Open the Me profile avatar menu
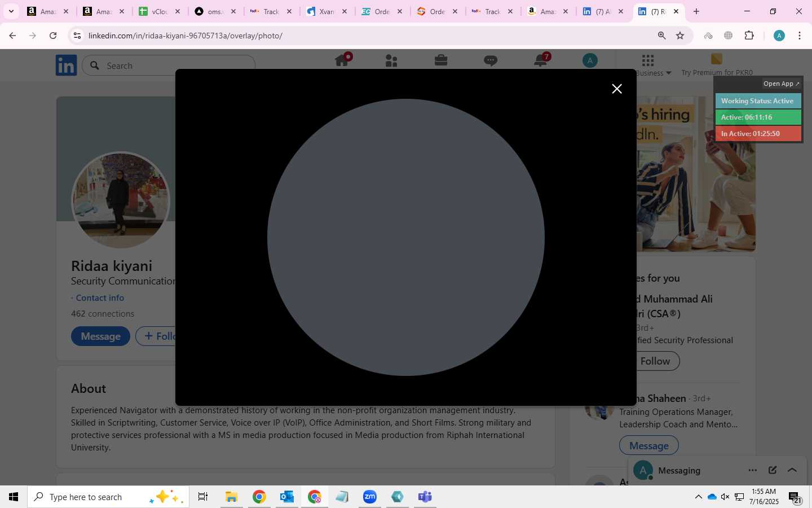 click(590, 60)
